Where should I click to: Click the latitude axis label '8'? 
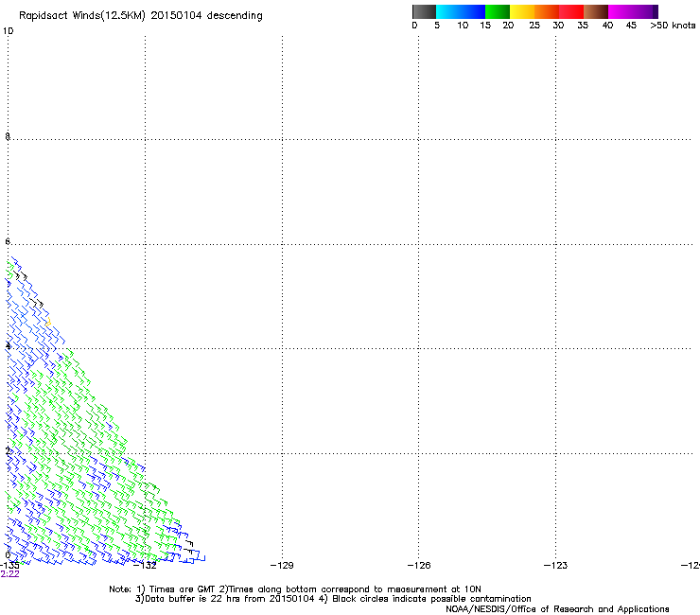point(8,136)
